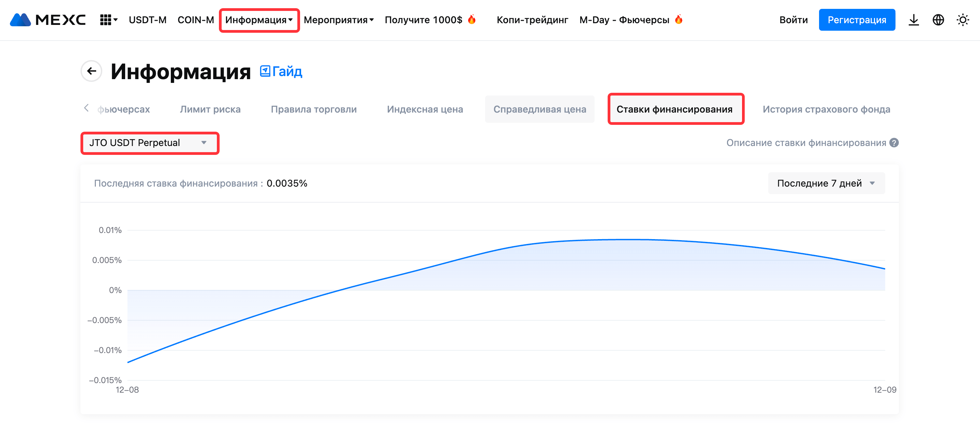Image resolution: width=980 pixels, height=423 pixels.
Task: Click the funding rate description help icon
Action: point(894,143)
